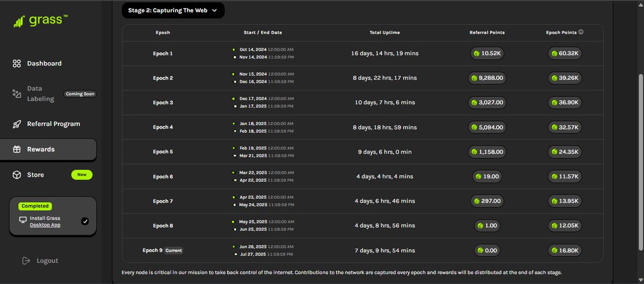Click the Referral Program rocket icon
Viewport: 644px width, 284px height.
click(x=17, y=124)
